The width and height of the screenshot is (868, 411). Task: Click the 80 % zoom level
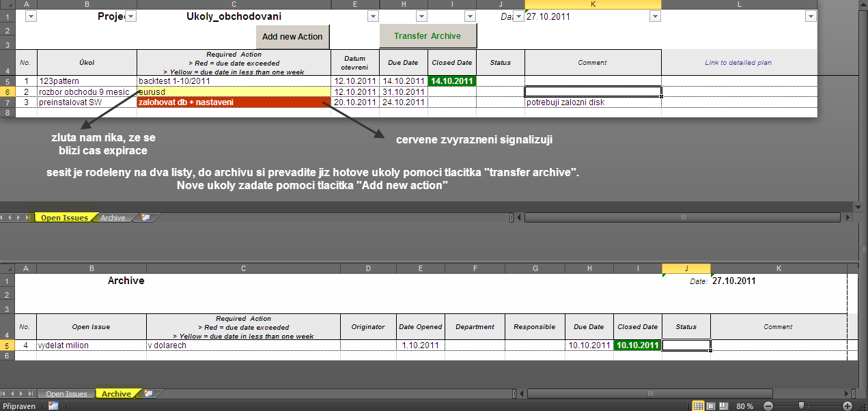[x=745, y=406]
